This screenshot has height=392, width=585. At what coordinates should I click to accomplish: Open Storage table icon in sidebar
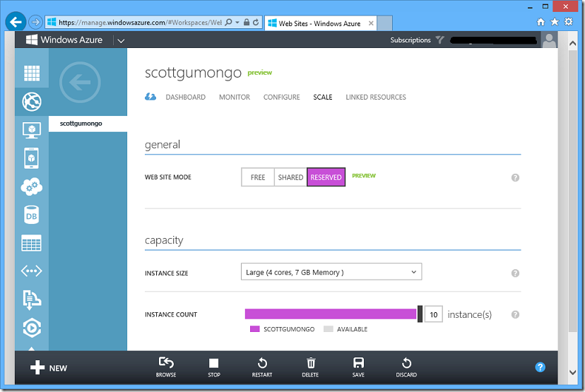point(32,243)
